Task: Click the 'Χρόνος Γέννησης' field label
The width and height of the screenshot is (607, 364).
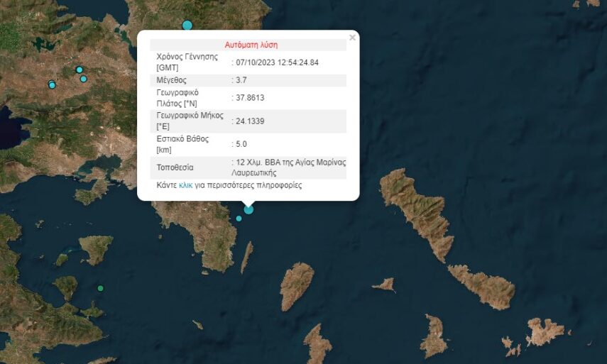Action: 187,57
